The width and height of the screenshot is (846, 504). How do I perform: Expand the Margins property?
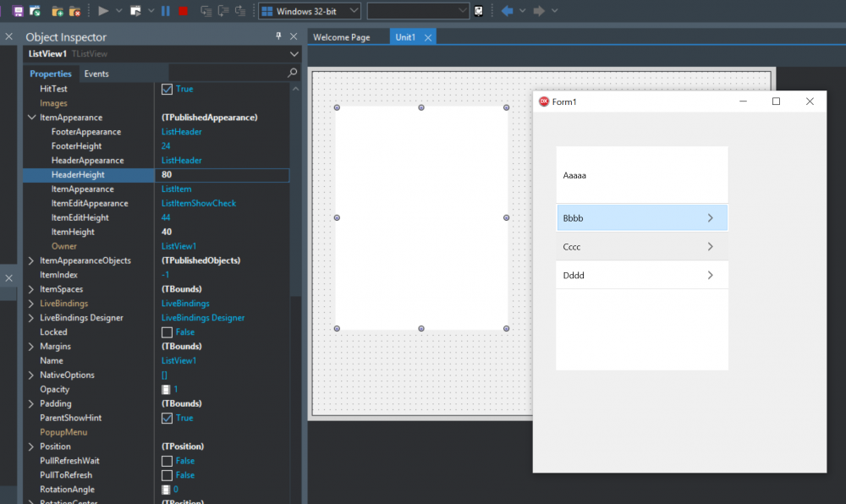[x=31, y=346]
